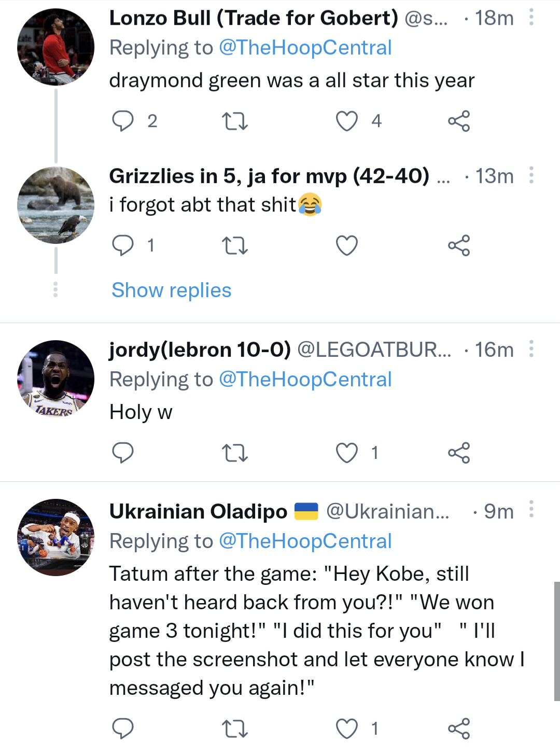Show replies under Grizzlies in 5's tweet

(x=171, y=290)
